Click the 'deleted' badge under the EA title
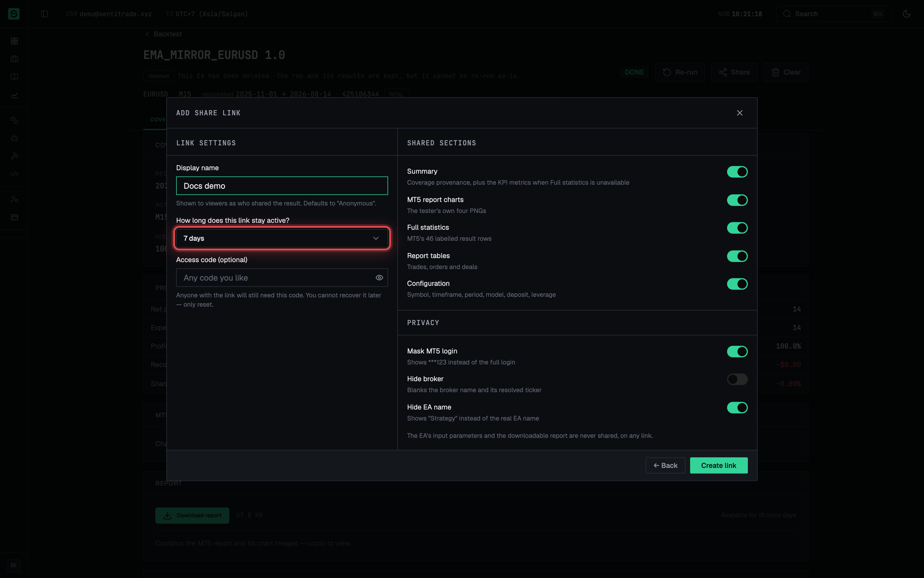Screen dimensions: 924x578 [x=159, y=76]
